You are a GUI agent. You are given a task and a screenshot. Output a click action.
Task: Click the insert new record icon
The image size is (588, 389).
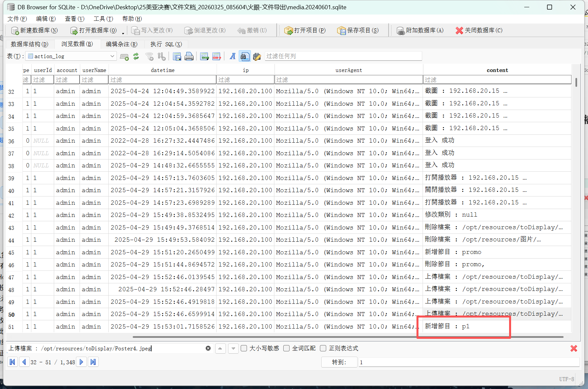204,56
